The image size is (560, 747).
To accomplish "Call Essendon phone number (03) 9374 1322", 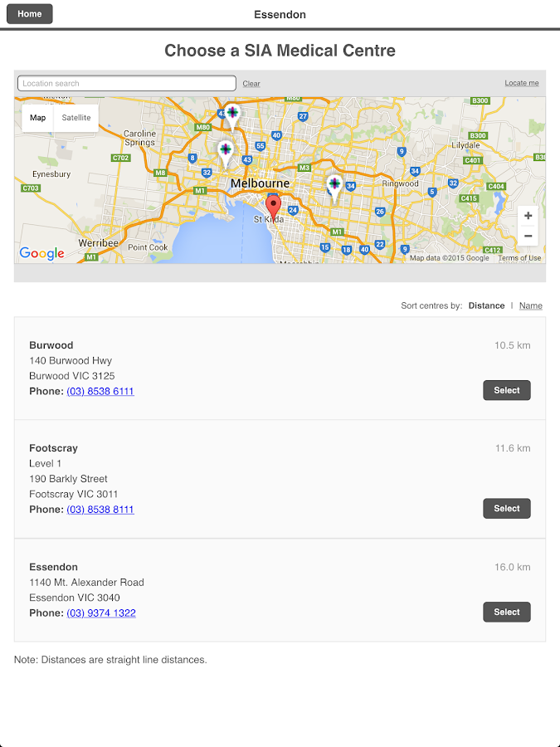I will [x=101, y=613].
